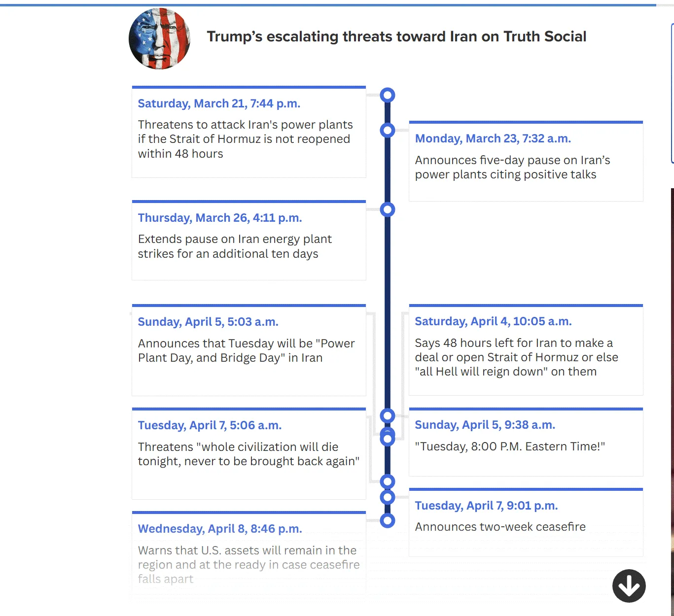The width and height of the screenshot is (674, 616).
Task: Click the 'Sunday, April 5, 9:38 a.m.' heading
Action: (485, 425)
